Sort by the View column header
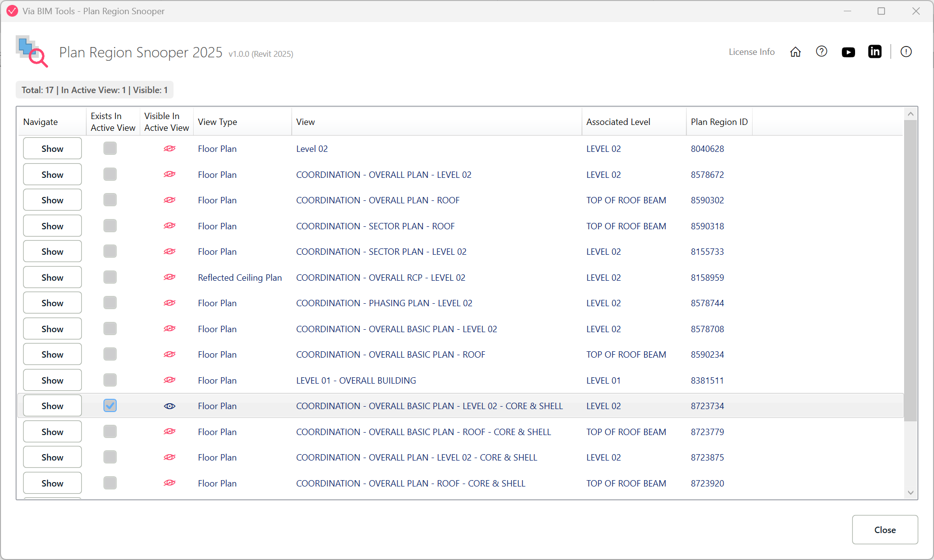The width and height of the screenshot is (934, 560). [x=437, y=122]
